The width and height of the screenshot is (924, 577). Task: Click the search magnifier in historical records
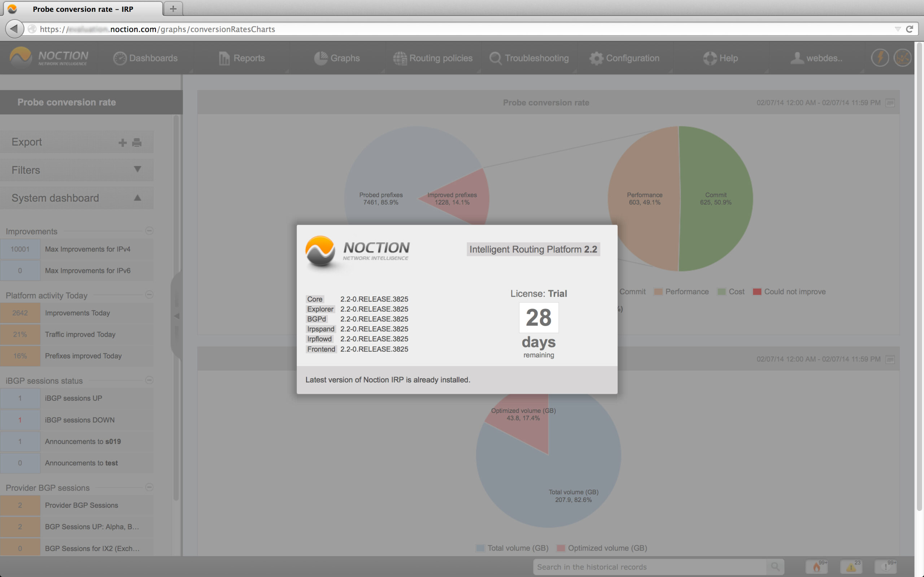775,567
